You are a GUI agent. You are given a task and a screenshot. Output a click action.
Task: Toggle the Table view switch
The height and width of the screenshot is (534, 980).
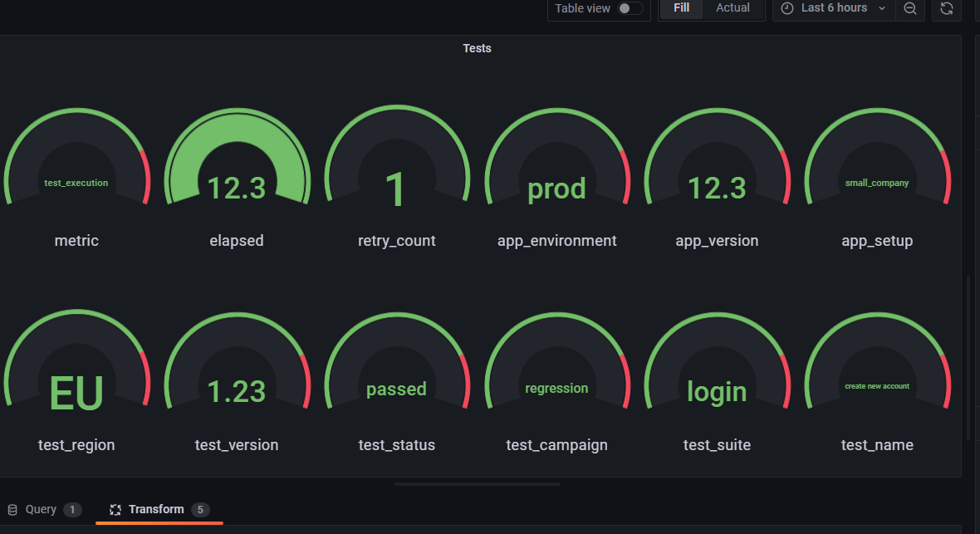tap(630, 8)
